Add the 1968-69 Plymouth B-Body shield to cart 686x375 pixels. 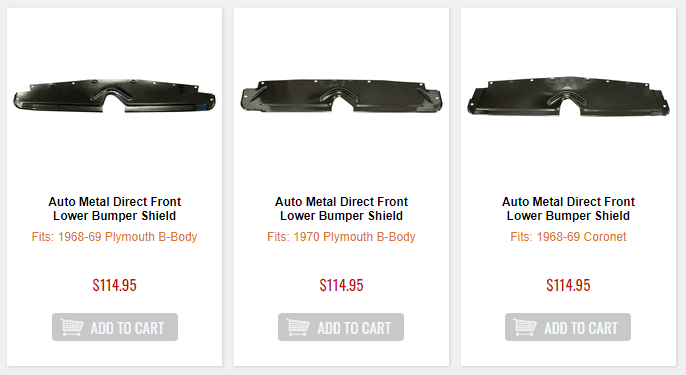pos(115,327)
